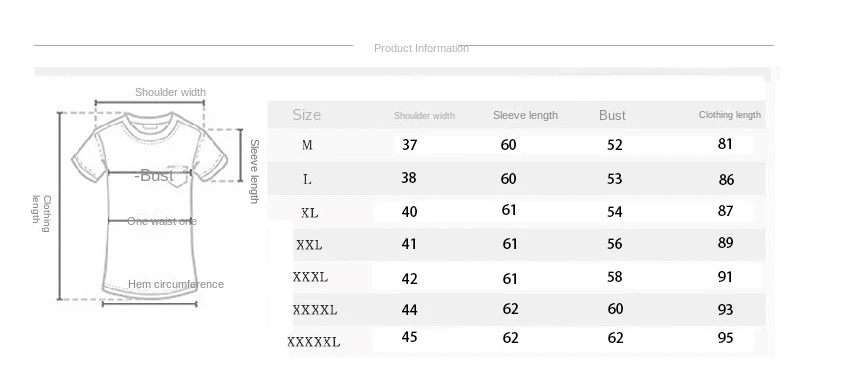Click clothing length value 86 for L
863x392 pixels.
(x=727, y=179)
